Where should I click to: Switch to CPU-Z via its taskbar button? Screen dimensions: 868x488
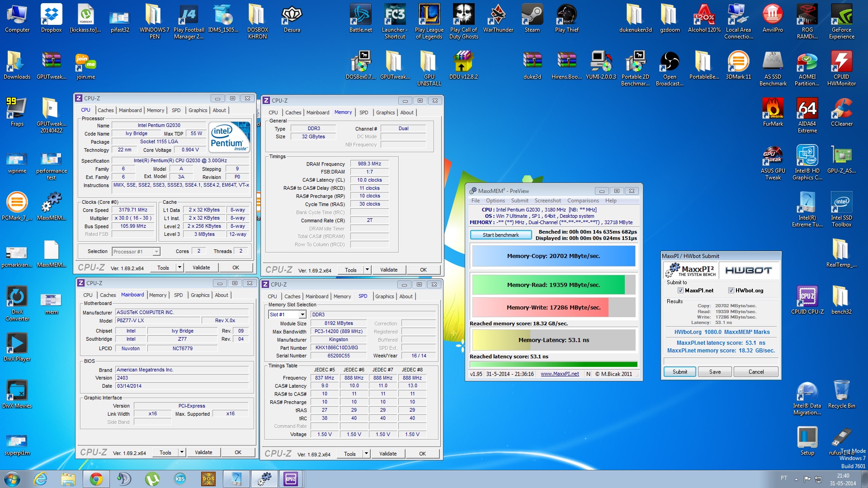coord(291,479)
